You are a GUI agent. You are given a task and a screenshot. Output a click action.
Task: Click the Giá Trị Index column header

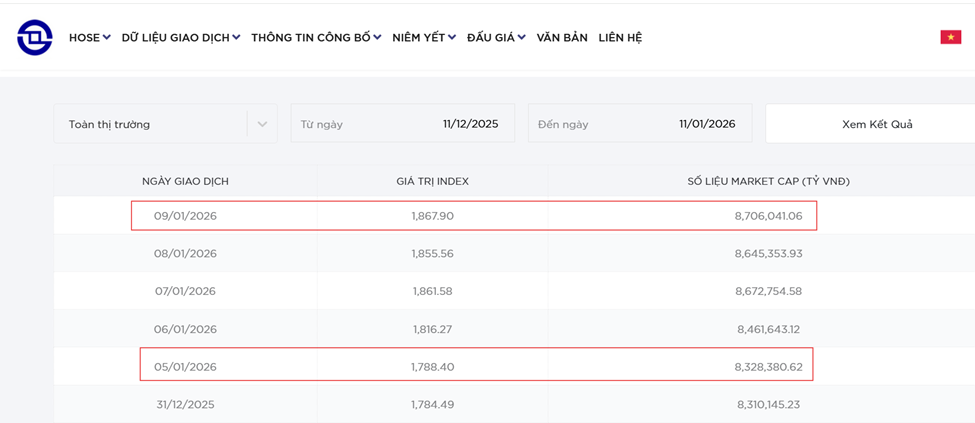tap(432, 181)
